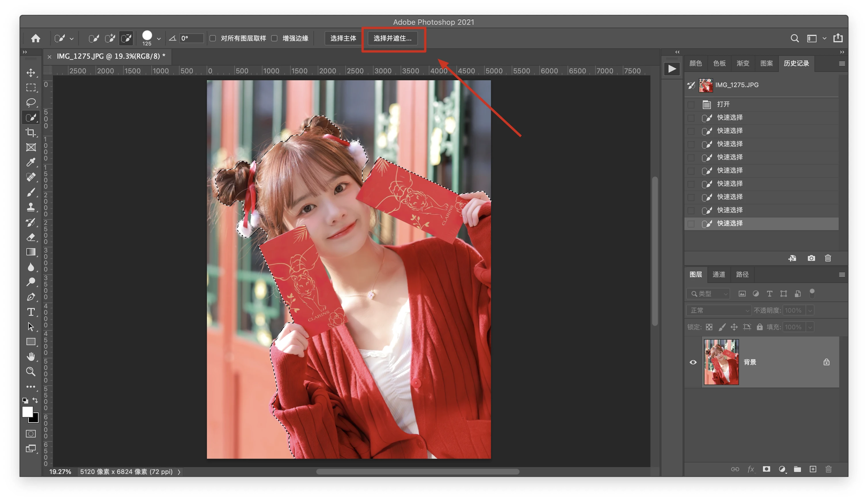Open the brush size picker dropdown
This screenshot has height=501, width=868.
[159, 39]
